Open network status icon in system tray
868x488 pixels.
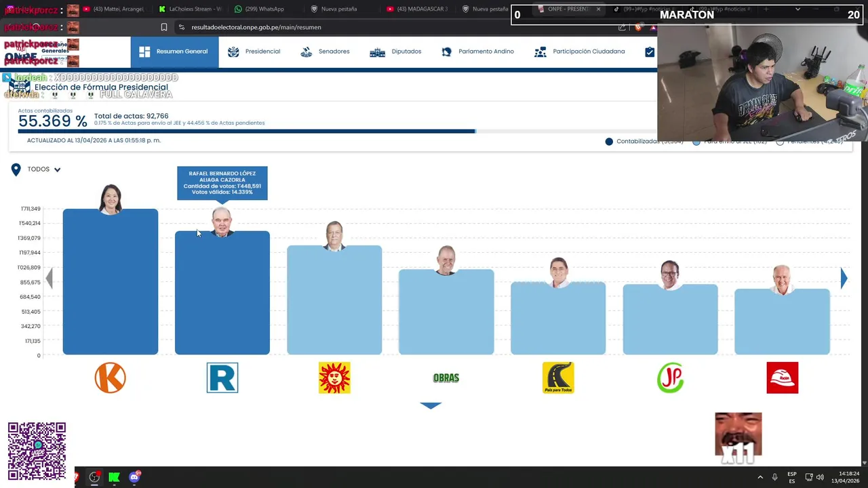coord(808,477)
